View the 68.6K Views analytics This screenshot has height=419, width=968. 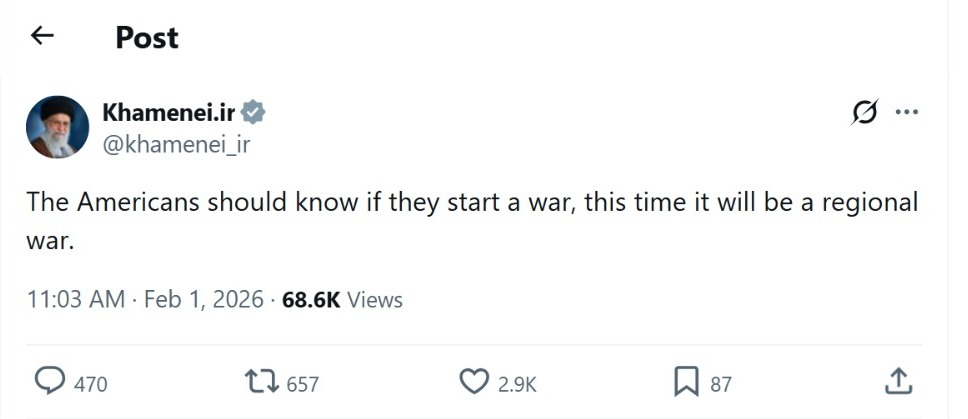pos(342,299)
